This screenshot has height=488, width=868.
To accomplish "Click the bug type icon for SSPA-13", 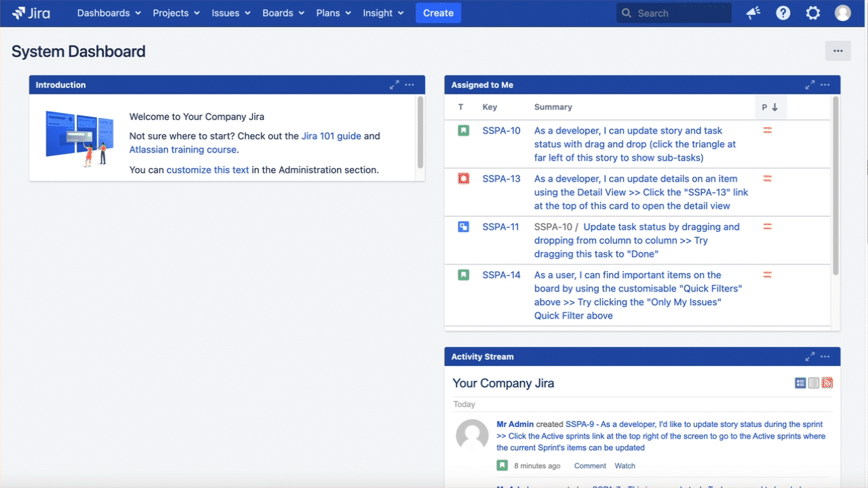I will (x=463, y=178).
